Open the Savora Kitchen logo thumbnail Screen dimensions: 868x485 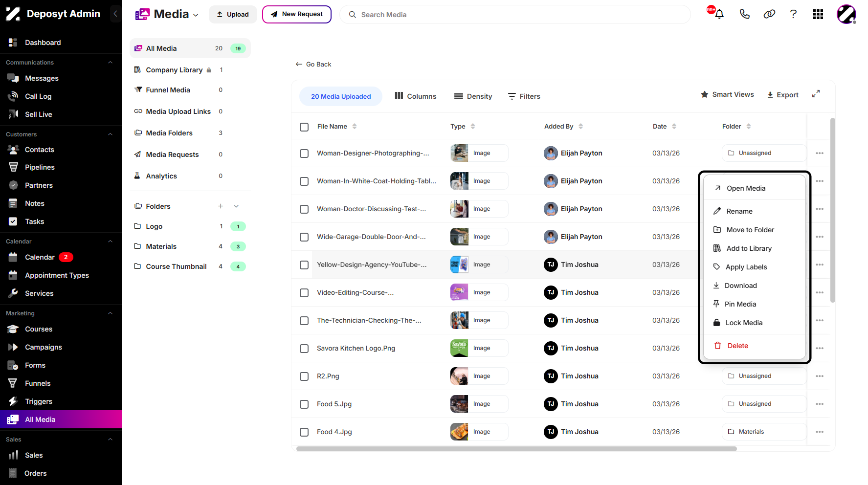coord(459,348)
